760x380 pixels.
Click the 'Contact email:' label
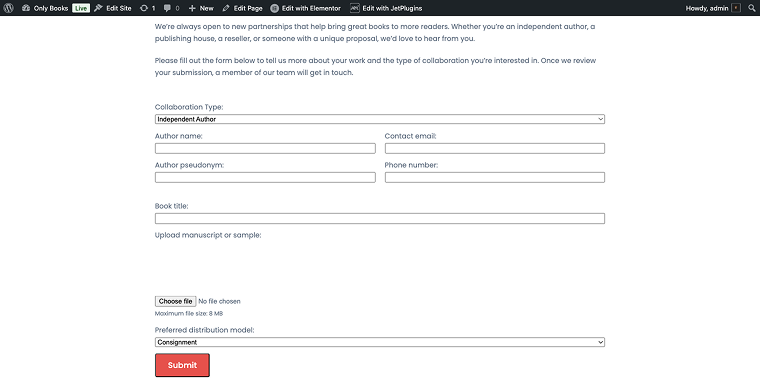click(x=411, y=136)
